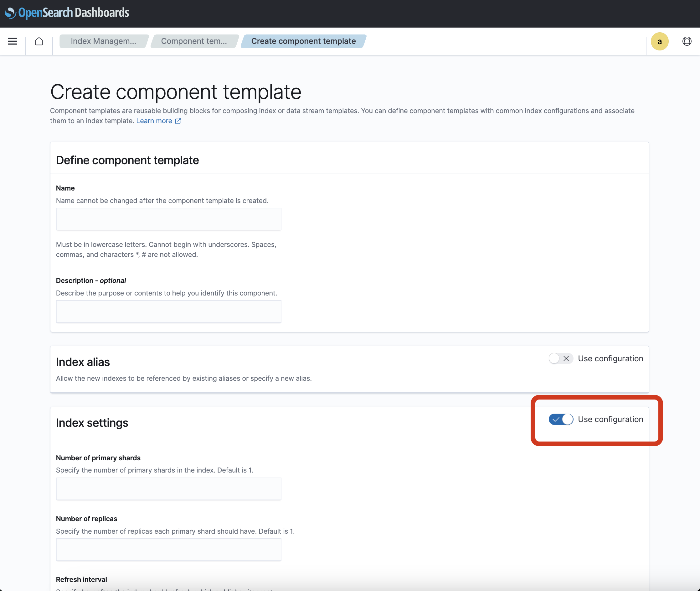The width and height of the screenshot is (700, 591).
Task: Click the checkmark inside the enabled toggle
Action: 556,419
